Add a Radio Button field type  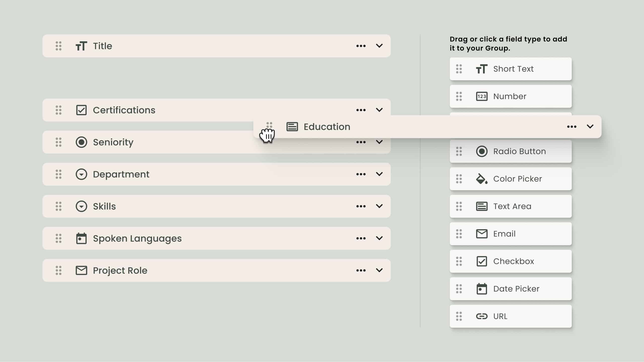click(x=510, y=151)
